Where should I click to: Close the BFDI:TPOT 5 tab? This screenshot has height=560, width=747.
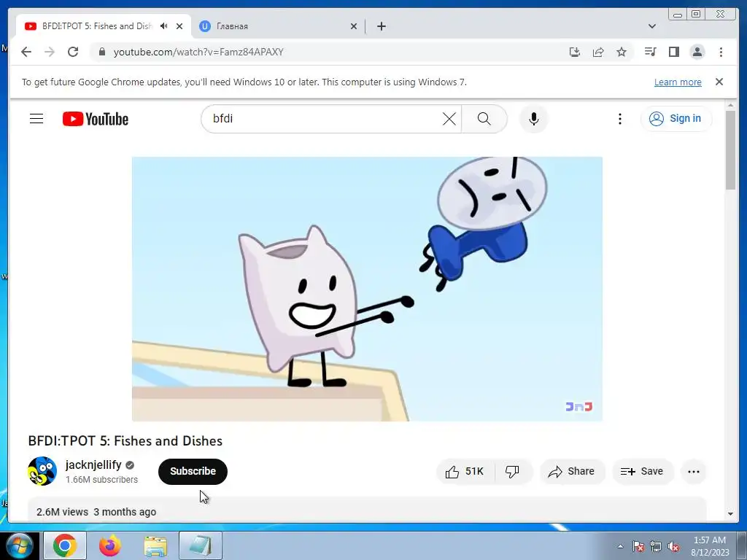(x=179, y=26)
